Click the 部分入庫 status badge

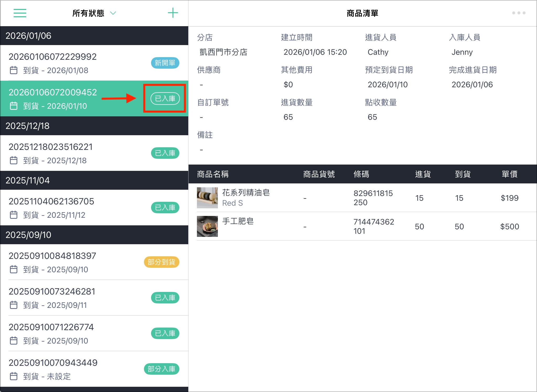pos(162,369)
